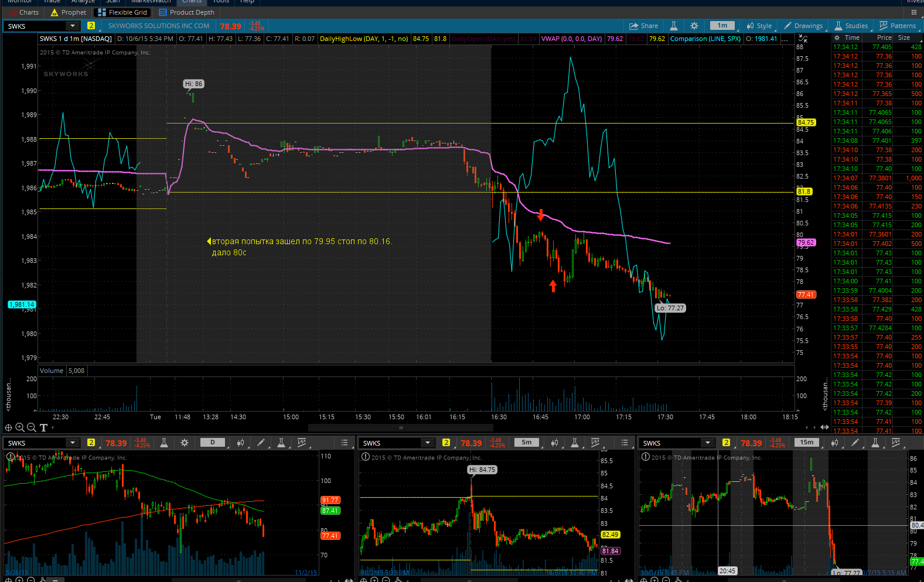This screenshot has height=582, width=924.
Task: Select the text drawing tool T
Action: coord(43,428)
